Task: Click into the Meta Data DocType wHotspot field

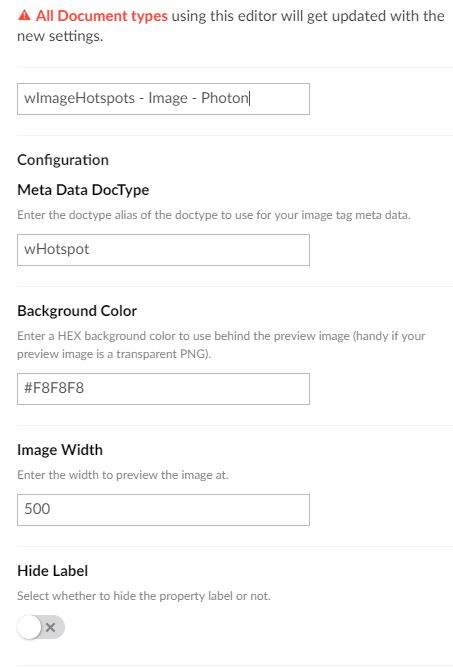Action: tap(163, 250)
